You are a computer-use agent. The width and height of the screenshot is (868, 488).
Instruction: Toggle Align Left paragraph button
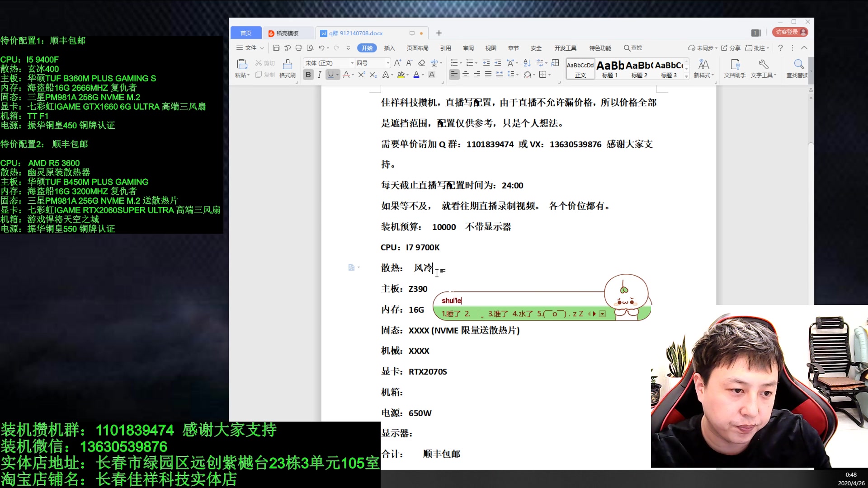point(454,75)
